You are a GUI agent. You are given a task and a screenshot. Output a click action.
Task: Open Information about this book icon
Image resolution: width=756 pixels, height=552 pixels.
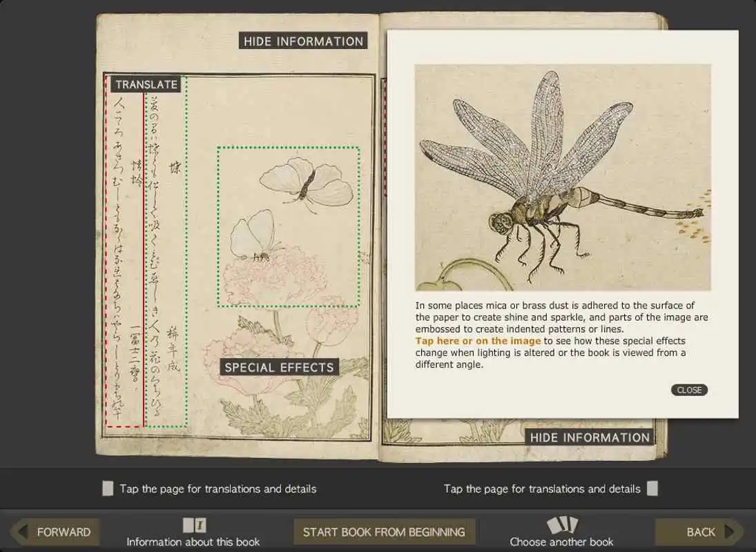click(x=194, y=525)
